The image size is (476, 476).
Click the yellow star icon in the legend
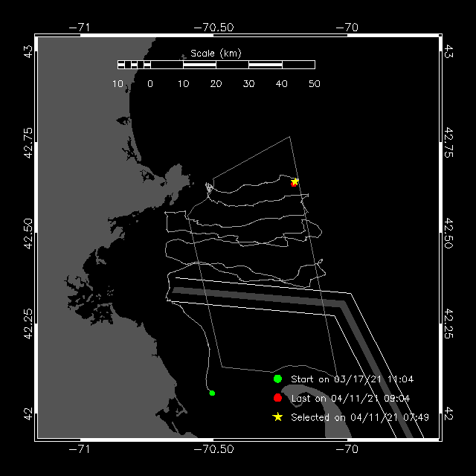click(277, 417)
